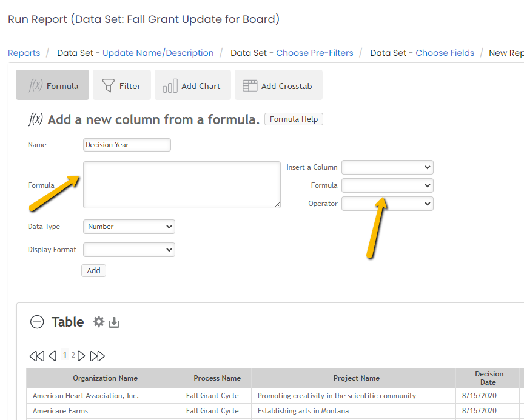Click the Project Name column header
524x420 pixels.
354,378
